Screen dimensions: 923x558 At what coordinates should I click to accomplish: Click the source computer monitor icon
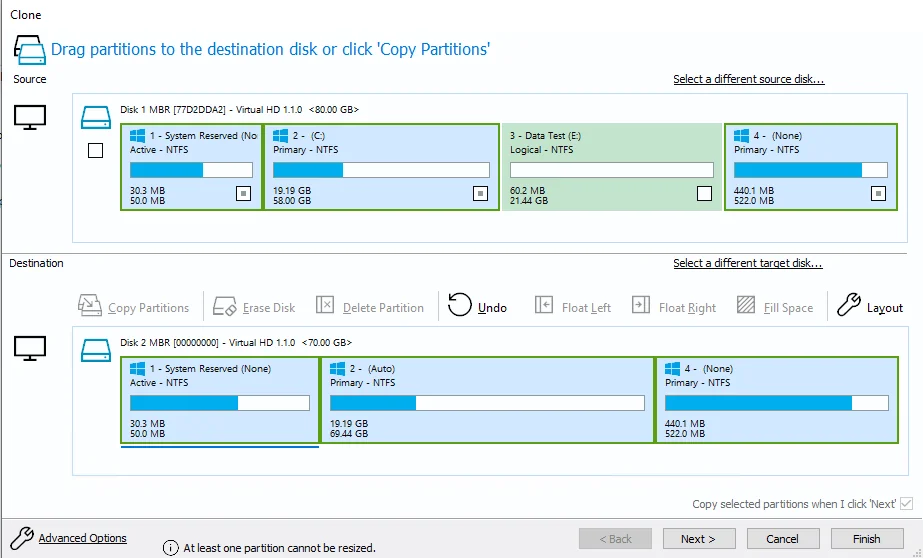[30, 118]
